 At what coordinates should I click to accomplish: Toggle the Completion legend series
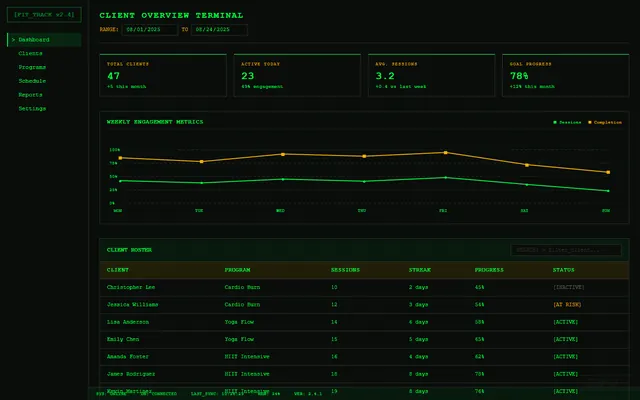click(605, 122)
